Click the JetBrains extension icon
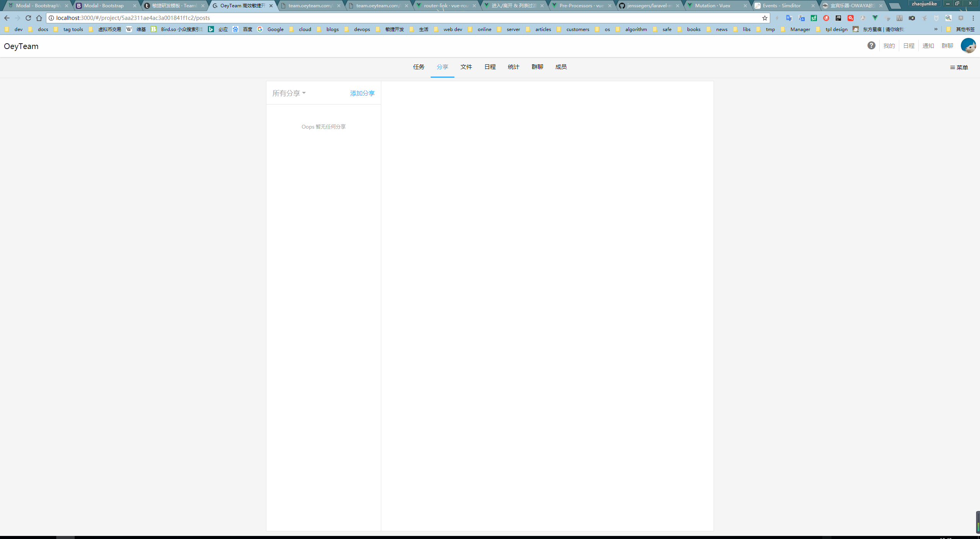 point(838,18)
